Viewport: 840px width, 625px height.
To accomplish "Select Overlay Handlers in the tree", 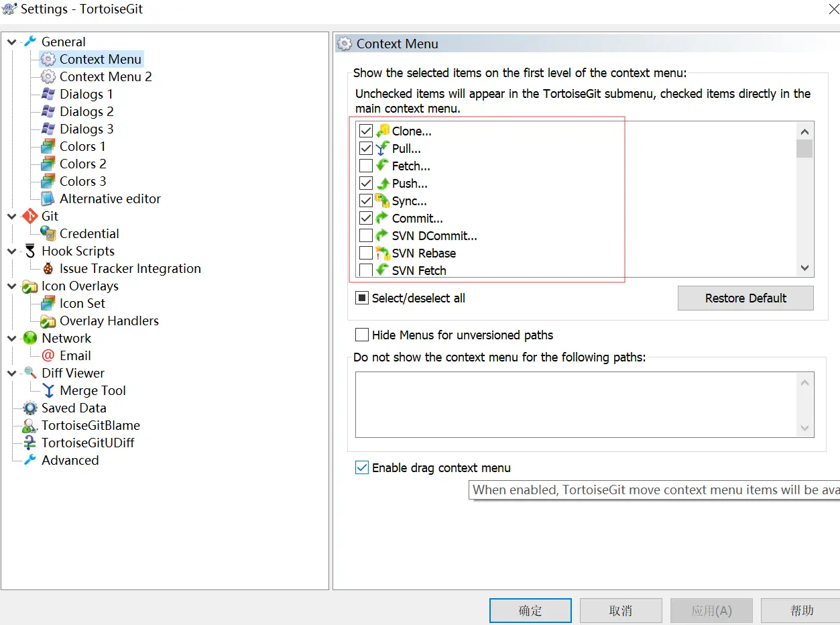I will (x=109, y=321).
